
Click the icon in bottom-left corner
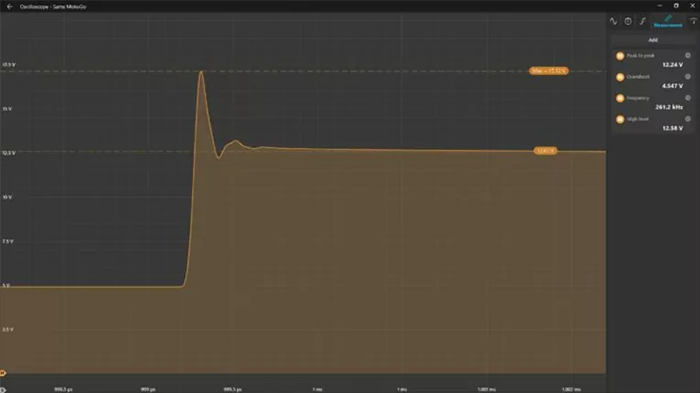point(3,390)
